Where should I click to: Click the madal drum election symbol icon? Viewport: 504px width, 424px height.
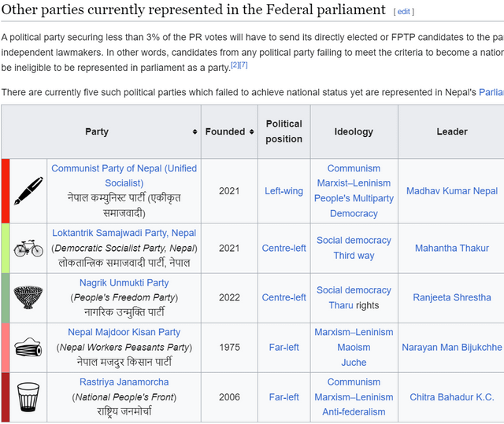pyautogui.click(x=28, y=347)
